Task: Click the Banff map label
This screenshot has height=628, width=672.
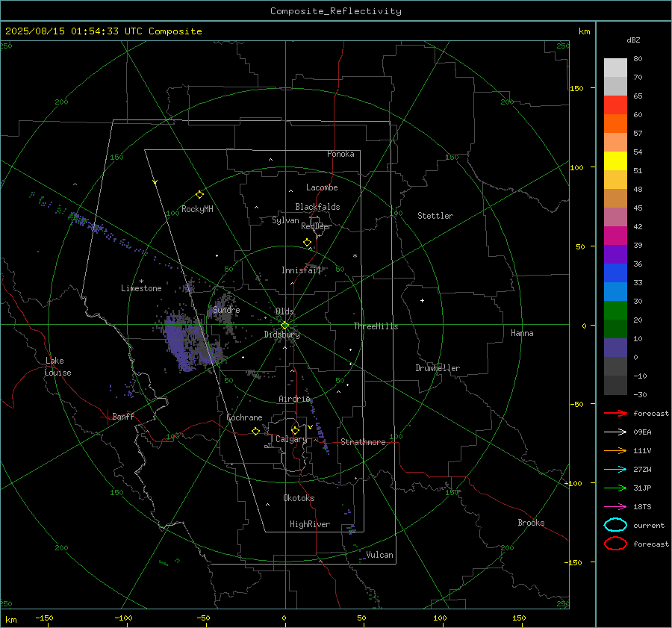Action: click(123, 416)
